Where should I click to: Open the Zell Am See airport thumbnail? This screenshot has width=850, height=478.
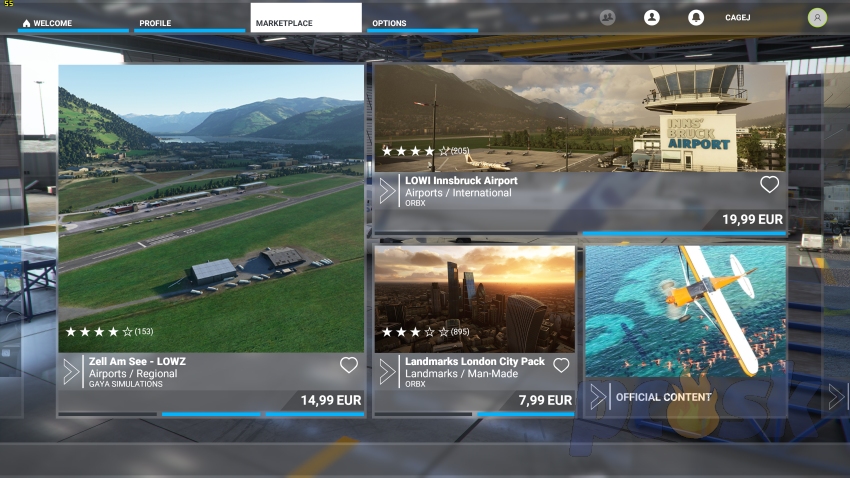pos(211,209)
